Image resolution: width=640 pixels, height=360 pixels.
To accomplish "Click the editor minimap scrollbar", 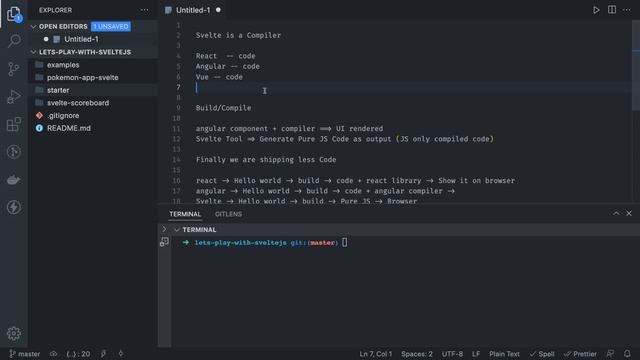I will point(636,65).
